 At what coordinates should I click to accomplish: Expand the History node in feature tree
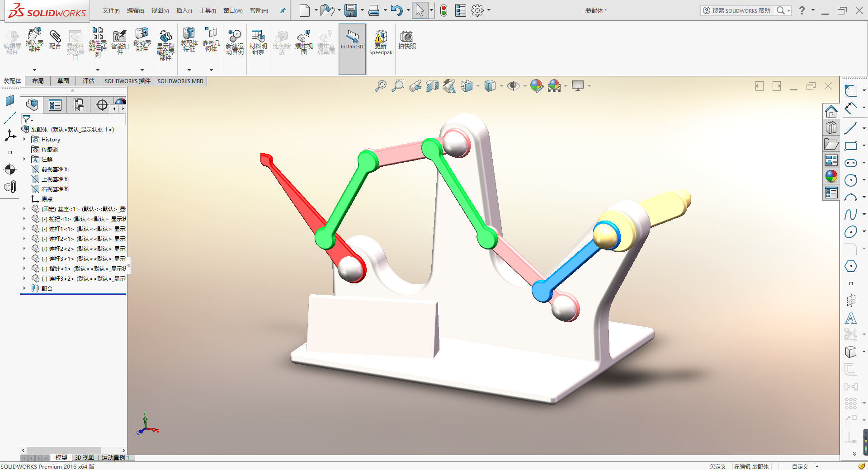tap(24, 140)
